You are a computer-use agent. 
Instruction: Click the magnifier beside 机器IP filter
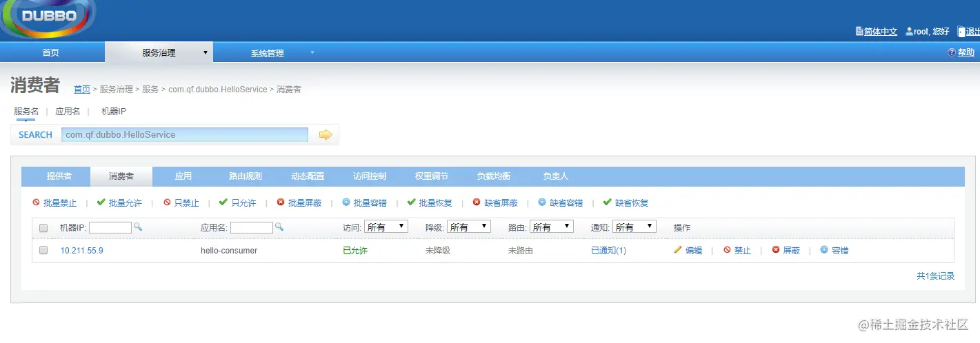[138, 227]
